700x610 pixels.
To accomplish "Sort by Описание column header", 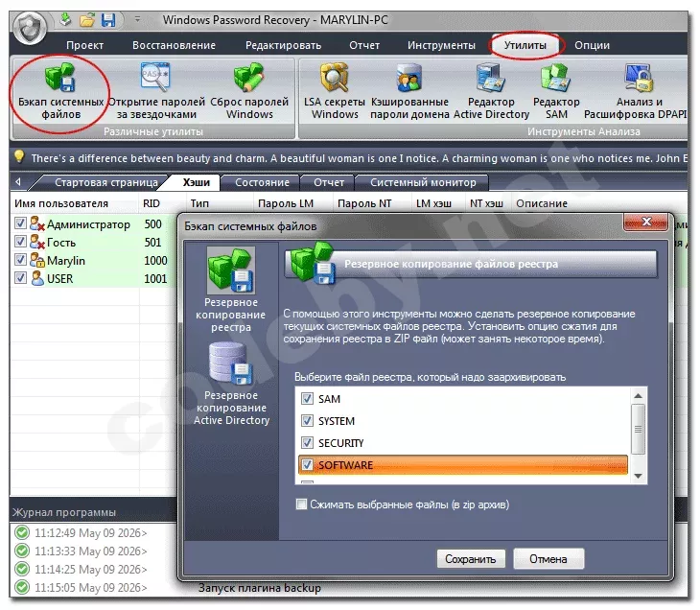I will (542, 203).
